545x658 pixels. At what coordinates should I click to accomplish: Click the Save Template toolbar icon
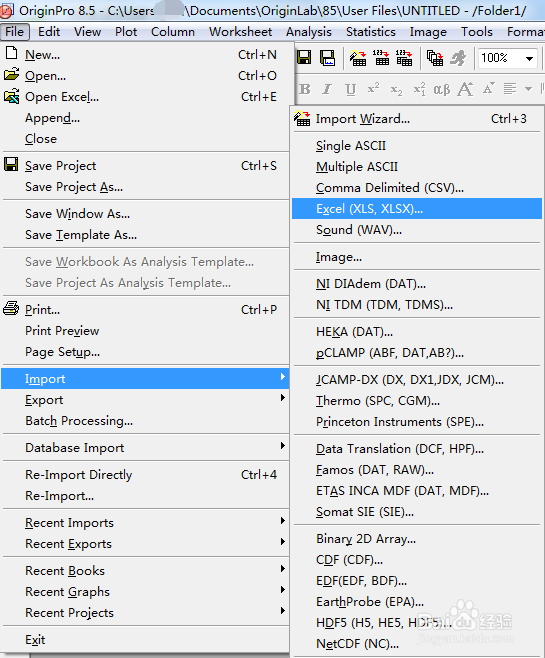point(327,57)
